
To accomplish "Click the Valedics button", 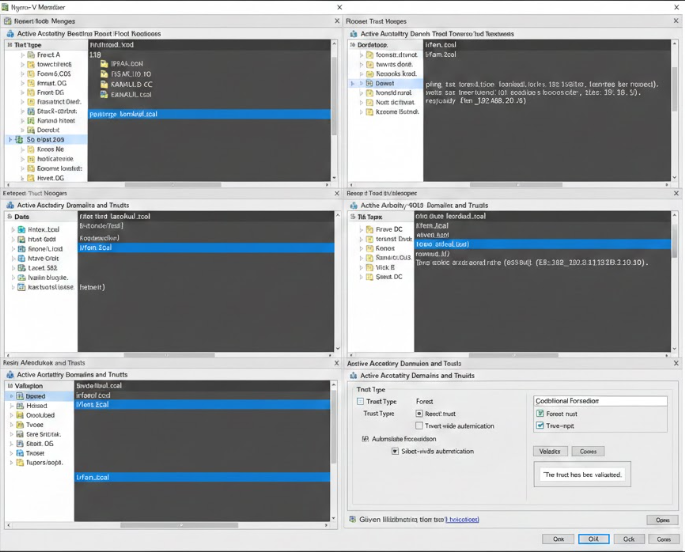I will [x=550, y=451].
